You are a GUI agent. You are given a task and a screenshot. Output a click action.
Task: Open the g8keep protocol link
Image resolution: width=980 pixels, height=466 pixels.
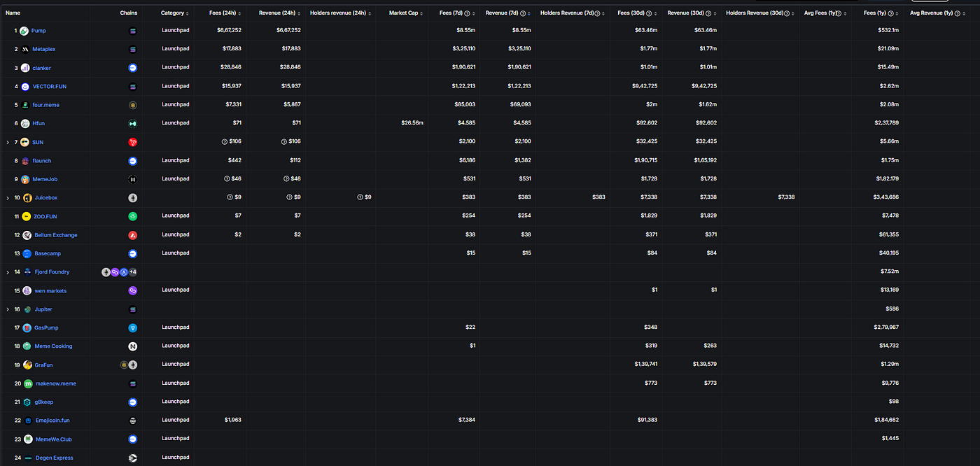point(43,402)
